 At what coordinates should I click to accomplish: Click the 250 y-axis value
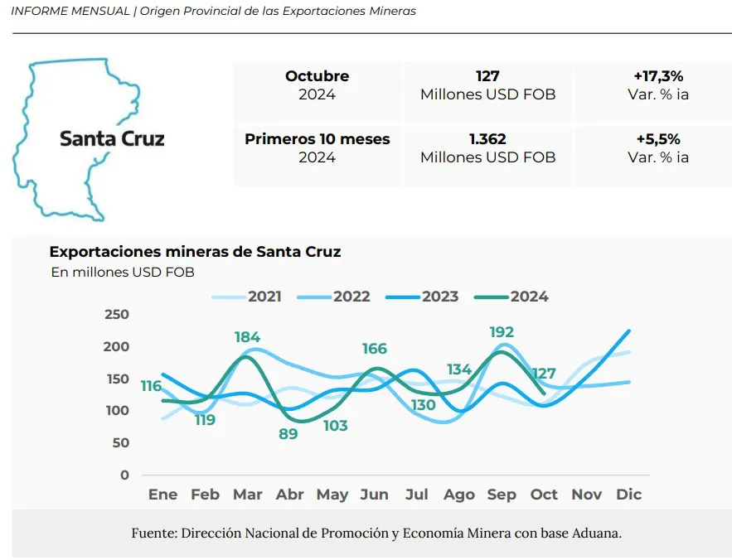pos(117,314)
